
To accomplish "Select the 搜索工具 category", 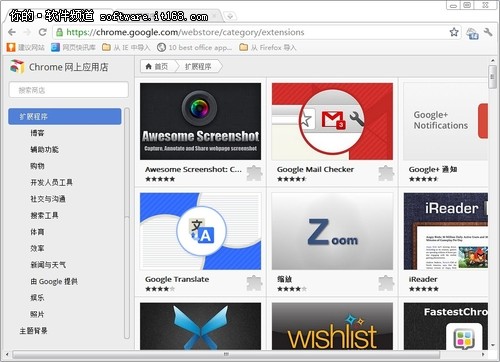I will click(44, 215).
